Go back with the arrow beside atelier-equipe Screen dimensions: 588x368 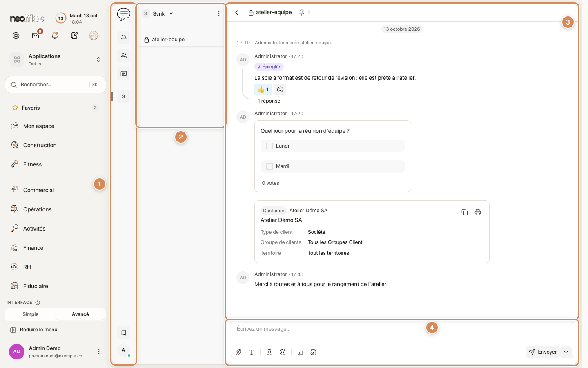[237, 13]
